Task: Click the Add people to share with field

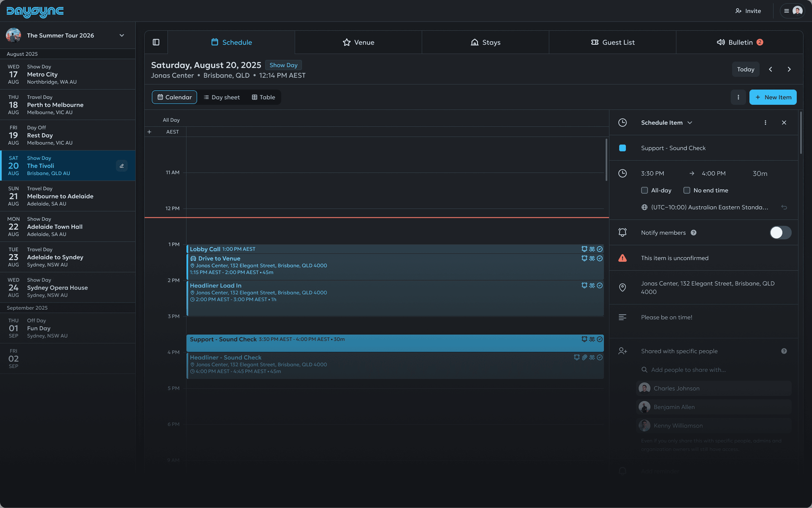Action: (705, 370)
